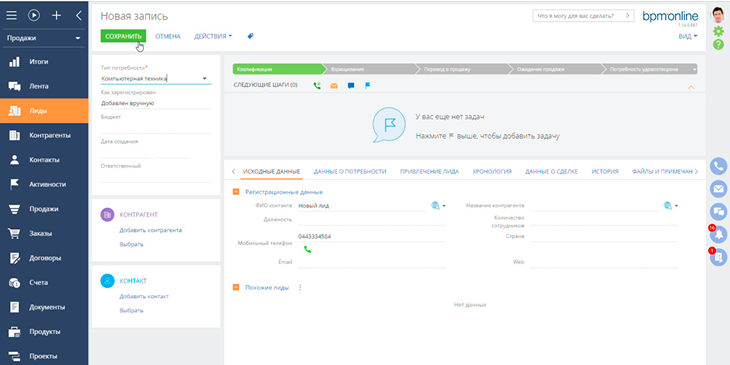Click the user profile avatar
This screenshot has height=365, width=730.
[x=718, y=15]
